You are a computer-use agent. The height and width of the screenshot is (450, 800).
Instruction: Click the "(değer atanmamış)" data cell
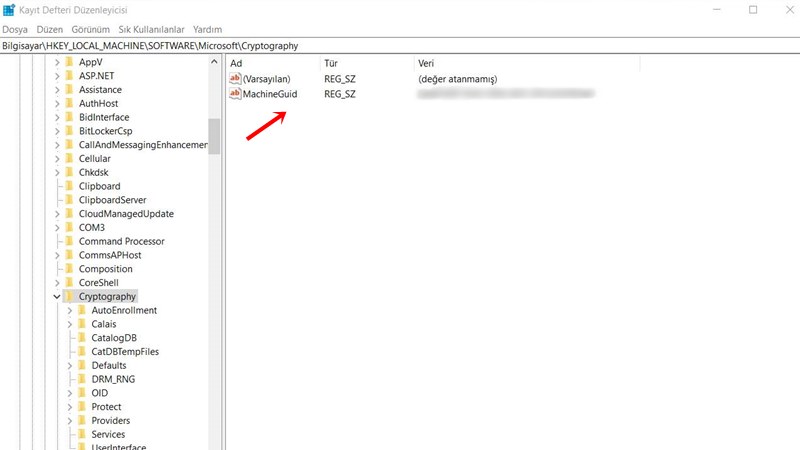[458, 79]
